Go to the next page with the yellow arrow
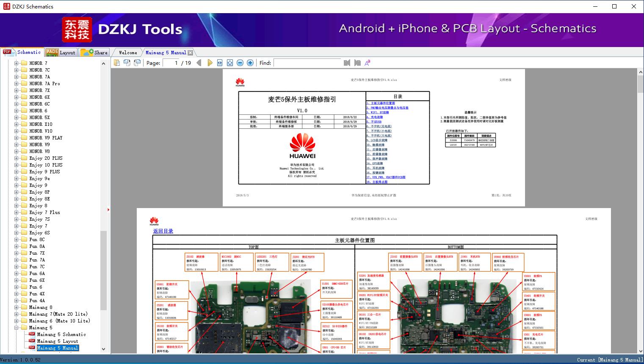The width and height of the screenshot is (644, 364). [210, 63]
